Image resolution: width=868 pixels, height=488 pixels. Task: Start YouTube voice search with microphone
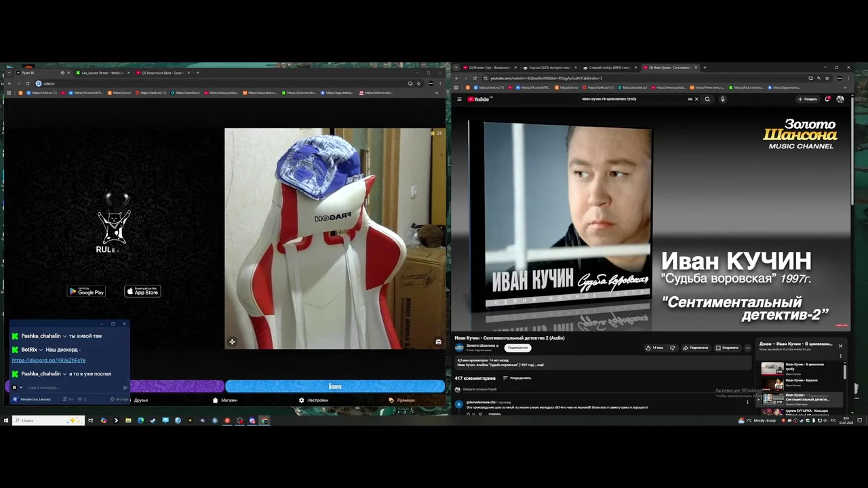click(722, 99)
